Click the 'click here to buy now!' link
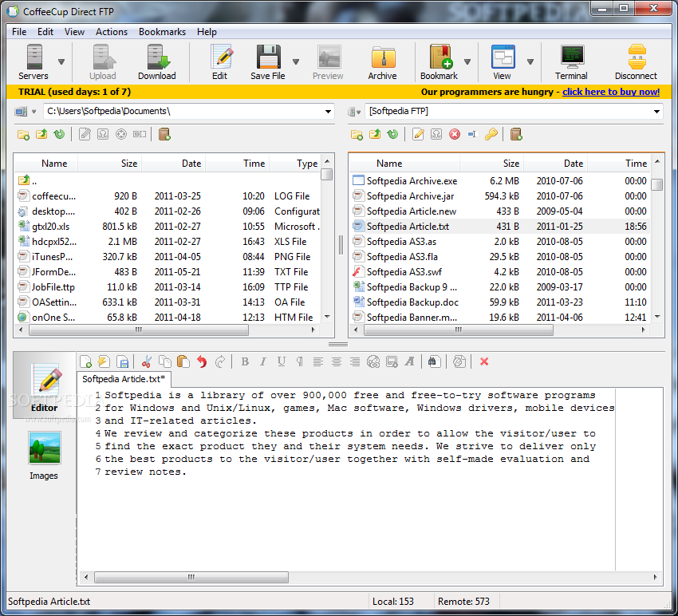The height and width of the screenshot is (616, 678). (611, 92)
